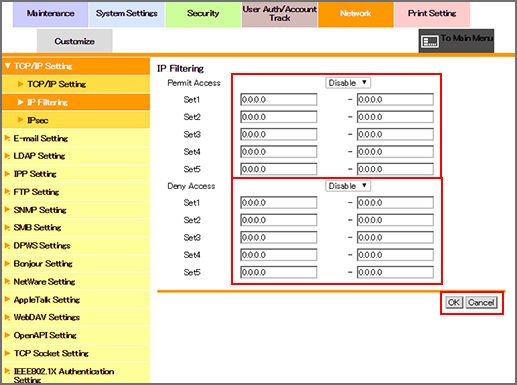The width and height of the screenshot is (517, 385).
Task: Click Deny Access Set4 end IP field
Action: [395, 255]
